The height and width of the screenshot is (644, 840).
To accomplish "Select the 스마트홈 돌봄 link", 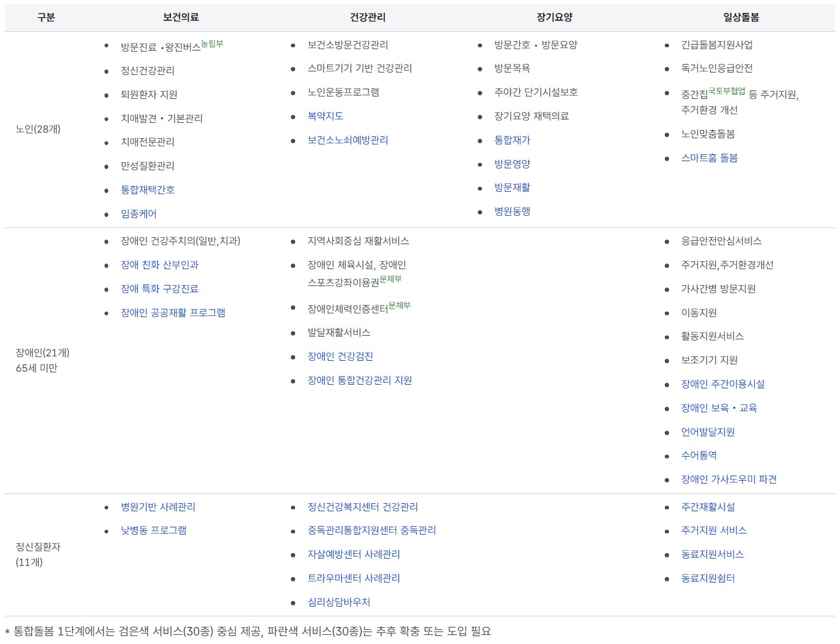I will coord(709,158).
